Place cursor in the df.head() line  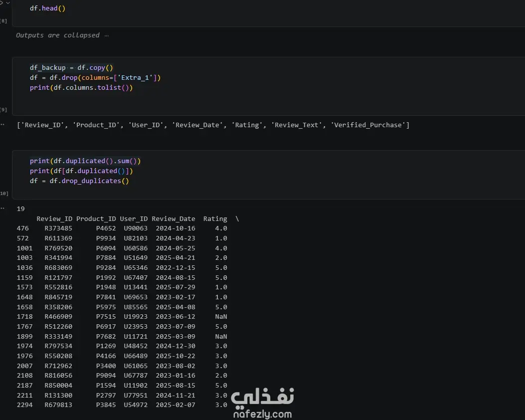coord(47,8)
